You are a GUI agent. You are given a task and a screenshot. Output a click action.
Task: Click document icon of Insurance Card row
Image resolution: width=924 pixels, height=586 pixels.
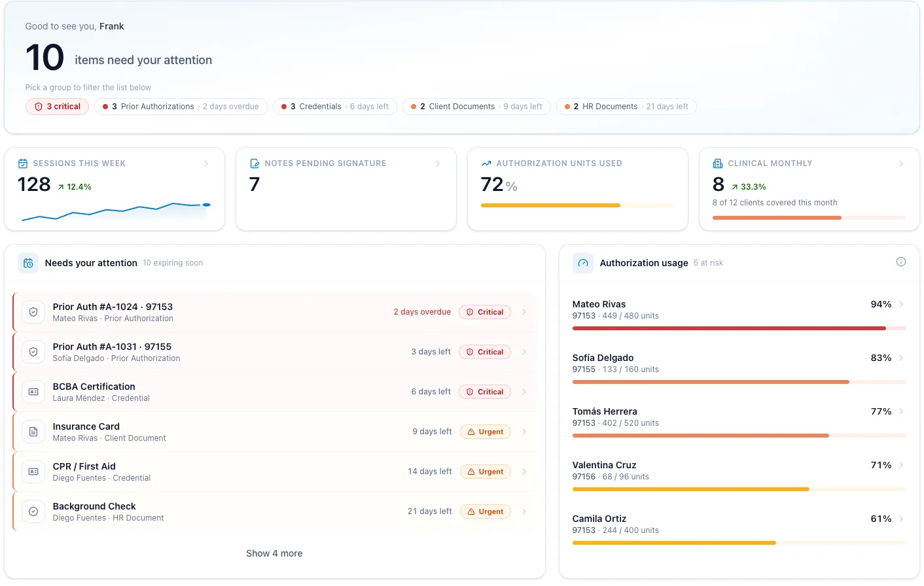pyautogui.click(x=33, y=432)
